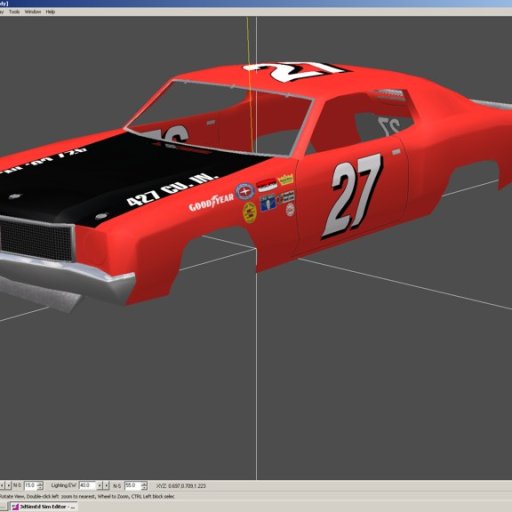Viewport: 512px width, 512px height.
Task: Click the view rotate-right arrow before first N/S
Action: tap(9, 485)
